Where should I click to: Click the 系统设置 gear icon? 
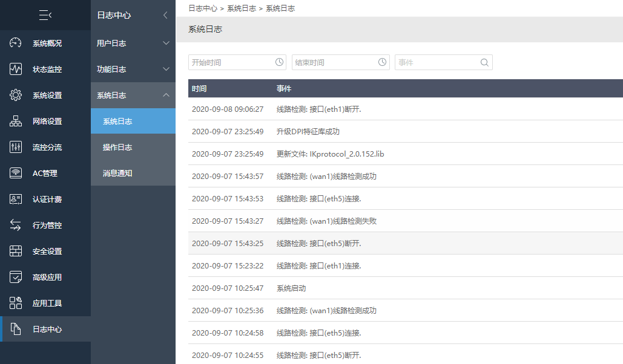(16, 95)
